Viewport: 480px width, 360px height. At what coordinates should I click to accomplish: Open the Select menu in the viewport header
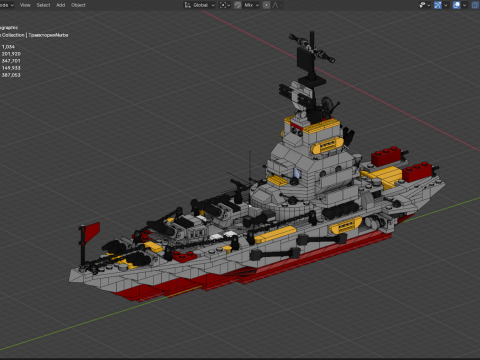[43, 5]
